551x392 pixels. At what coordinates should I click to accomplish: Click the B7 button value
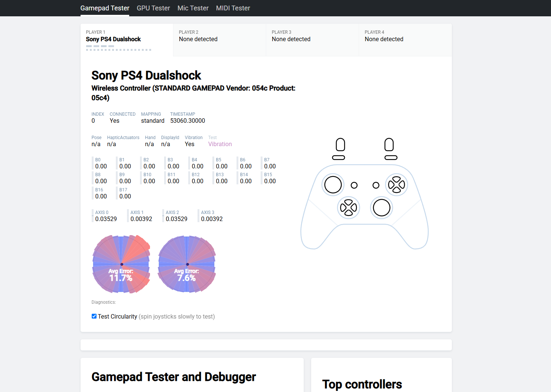click(270, 167)
